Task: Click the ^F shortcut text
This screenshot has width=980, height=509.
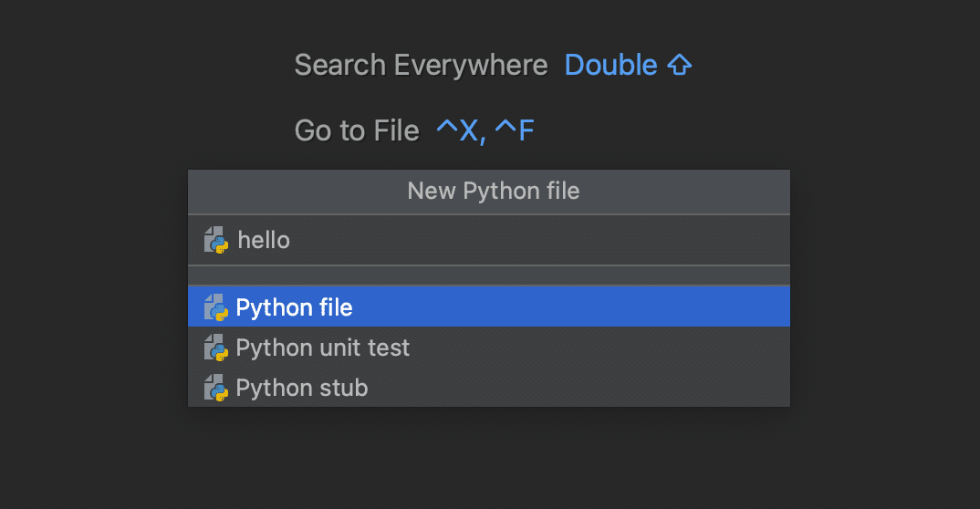Action: [515, 131]
